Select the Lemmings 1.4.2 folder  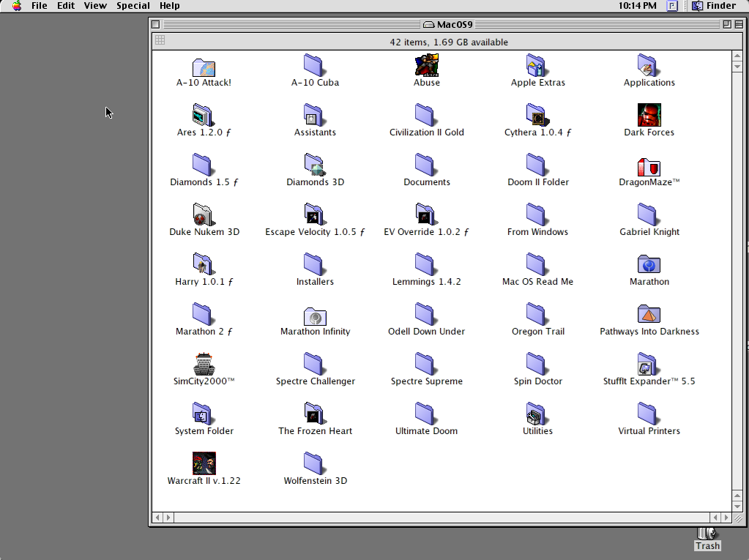[x=425, y=264]
